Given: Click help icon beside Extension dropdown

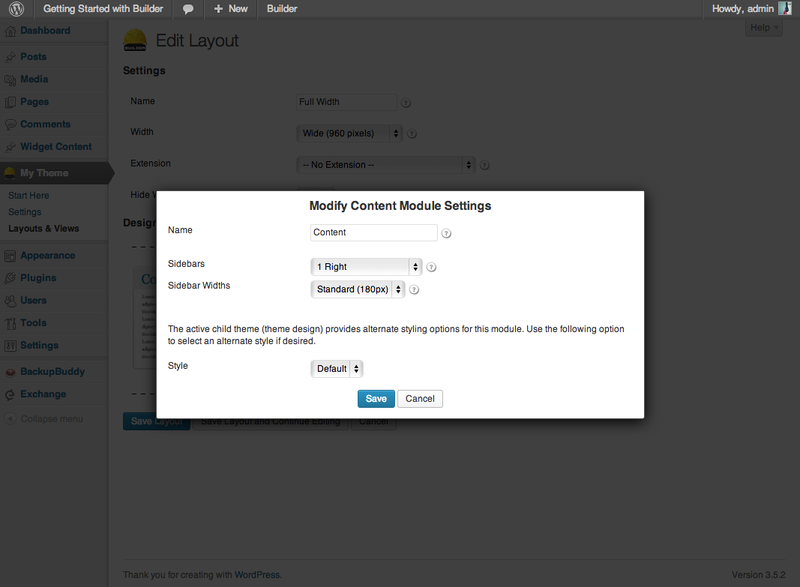Looking at the screenshot, I should 485,165.
